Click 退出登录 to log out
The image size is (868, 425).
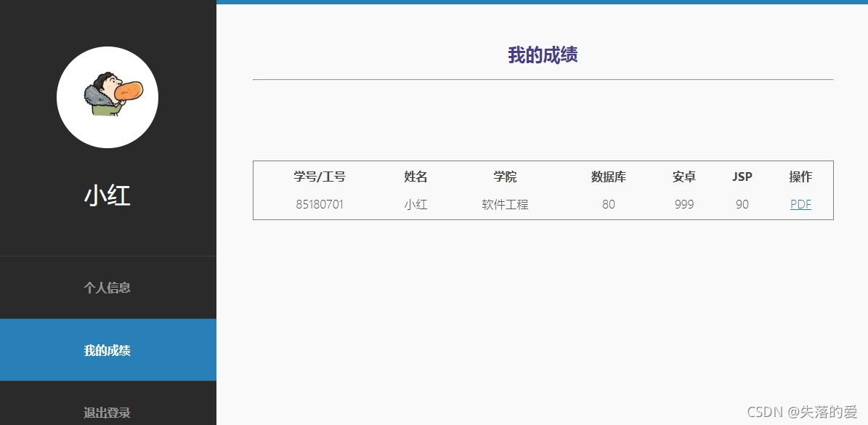(x=108, y=412)
